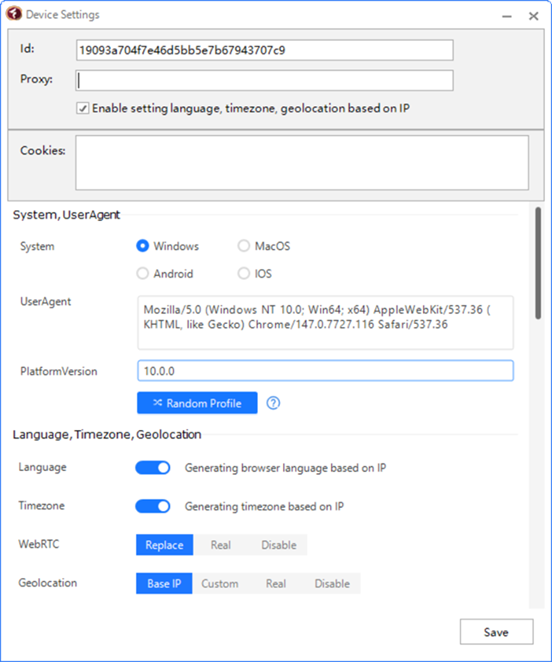Focus the Proxy input field
The width and height of the screenshot is (552, 662).
pyautogui.click(x=264, y=80)
